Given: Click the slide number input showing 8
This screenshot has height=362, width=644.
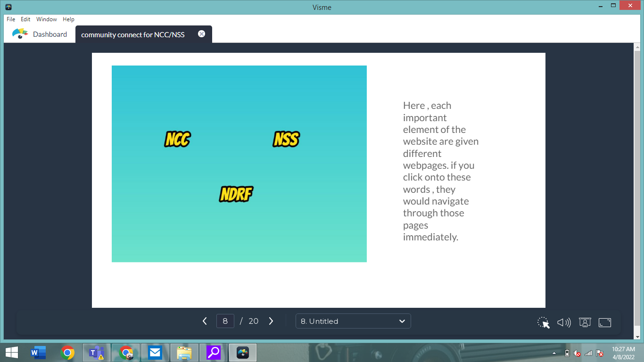Looking at the screenshot, I should (225, 321).
